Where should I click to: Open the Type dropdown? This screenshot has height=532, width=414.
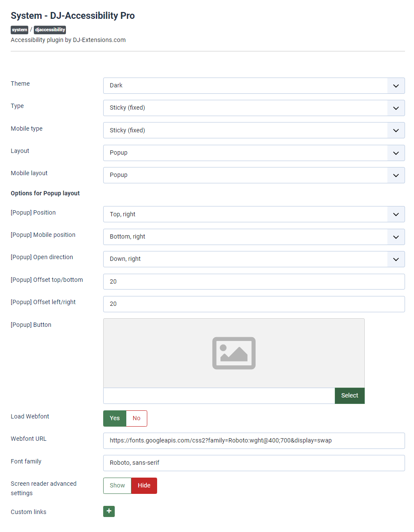(x=254, y=108)
